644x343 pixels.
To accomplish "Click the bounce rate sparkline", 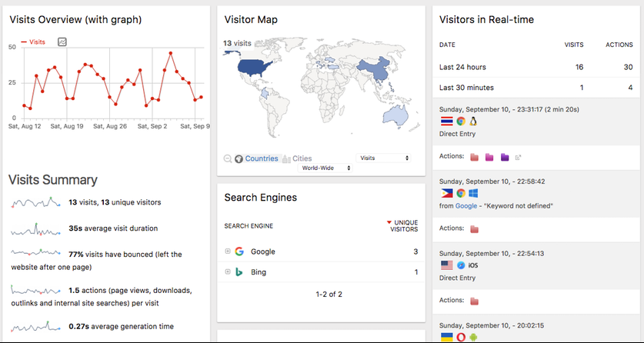I will 35,252.
